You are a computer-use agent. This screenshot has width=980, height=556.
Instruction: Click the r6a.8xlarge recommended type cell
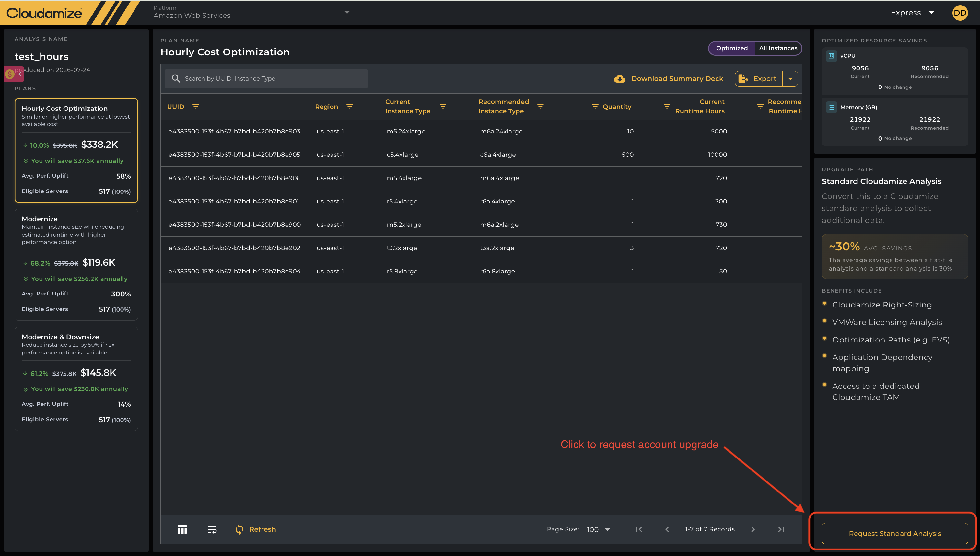[497, 271]
